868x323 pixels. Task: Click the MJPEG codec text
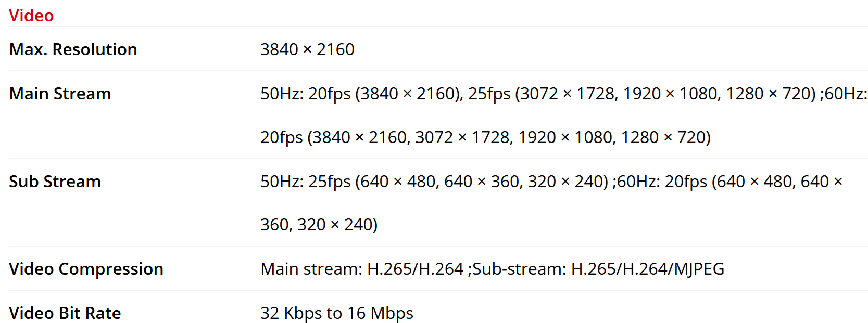[x=699, y=269]
